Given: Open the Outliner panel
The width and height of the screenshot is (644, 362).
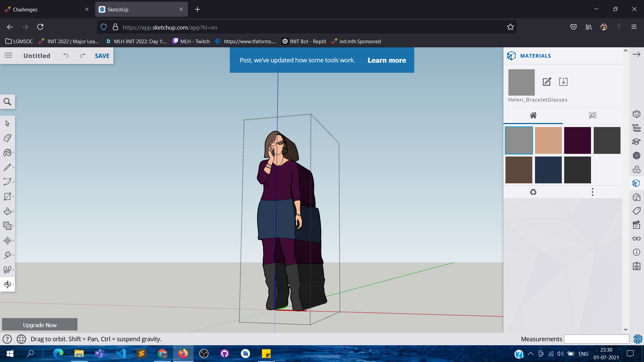Looking at the screenshot, I should tap(637, 128).
